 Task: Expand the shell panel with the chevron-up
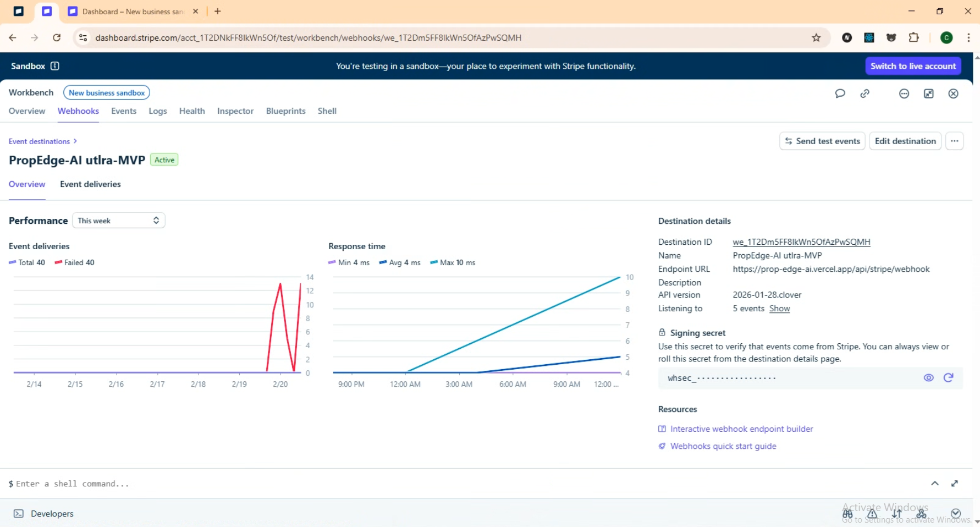[934, 483]
